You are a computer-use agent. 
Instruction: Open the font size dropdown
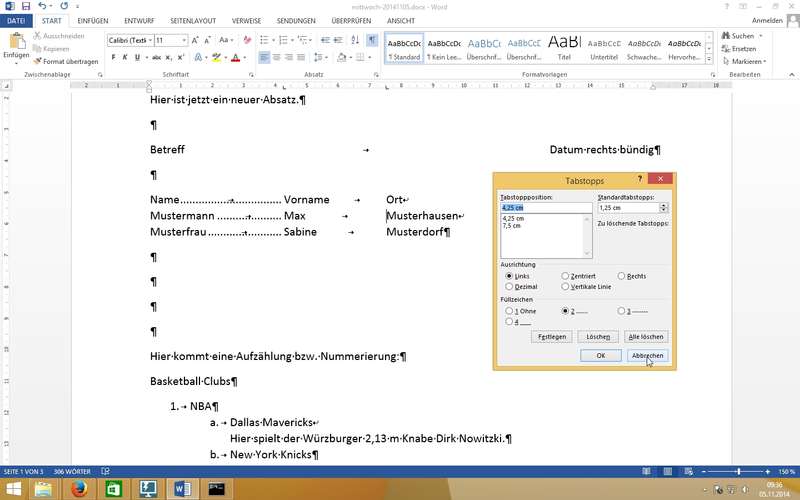click(185, 40)
